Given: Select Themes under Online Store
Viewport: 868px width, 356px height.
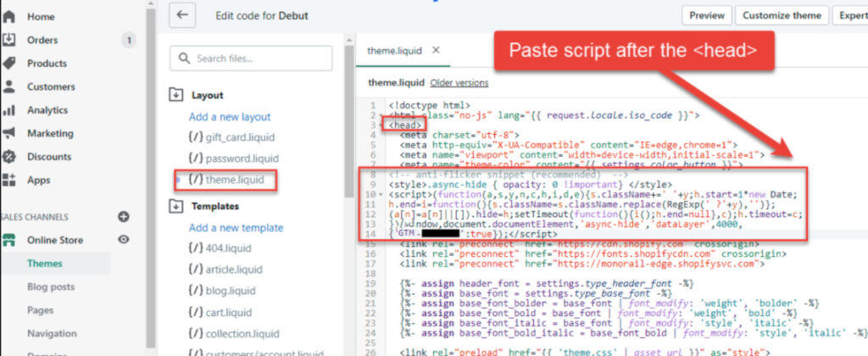Looking at the screenshot, I should coord(45,264).
